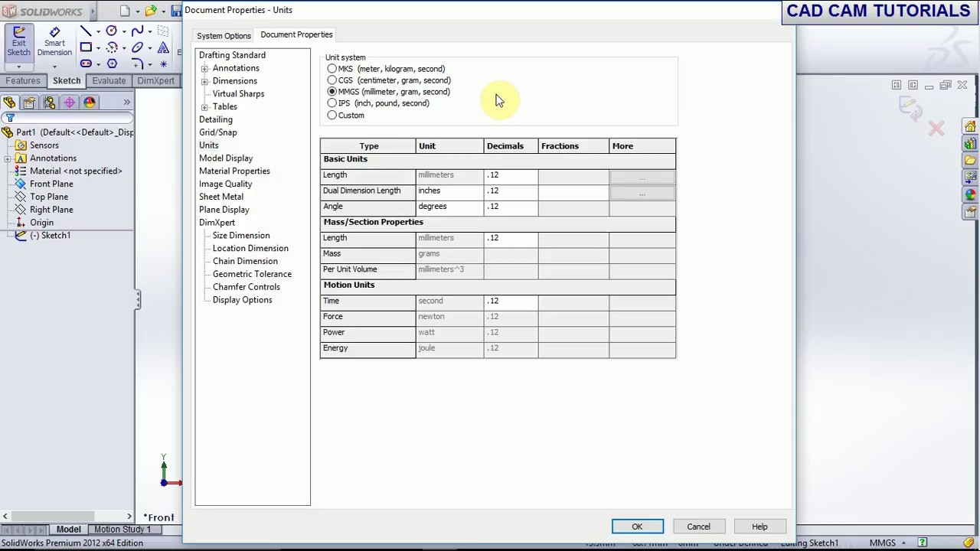This screenshot has height=551, width=980.
Task: Select the Polygon sketch tool
Action: (112, 64)
